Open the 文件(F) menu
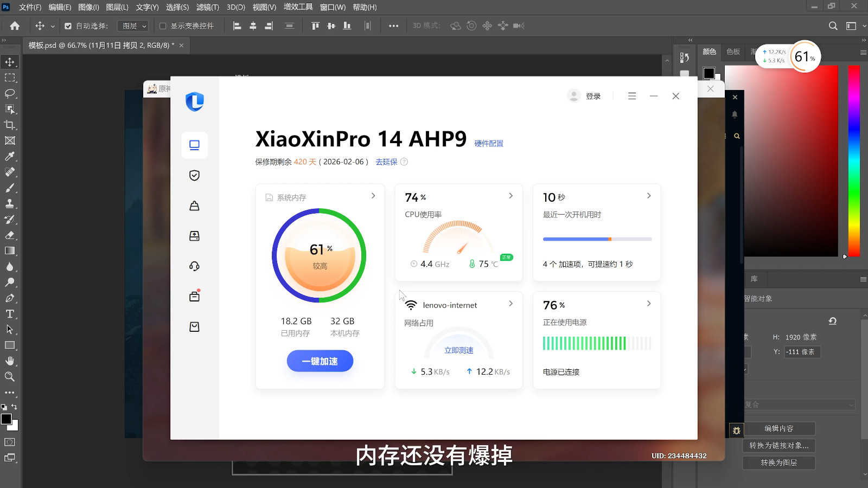 click(x=30, y=7)
